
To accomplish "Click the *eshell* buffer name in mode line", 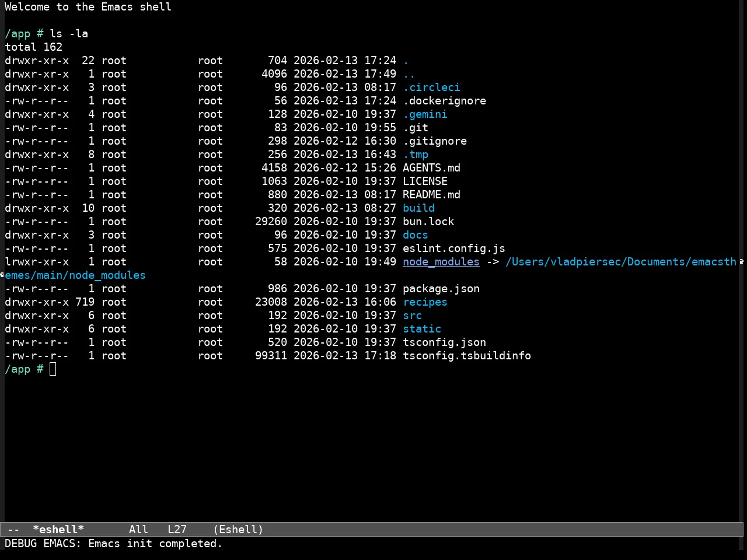I will point(58,530).
